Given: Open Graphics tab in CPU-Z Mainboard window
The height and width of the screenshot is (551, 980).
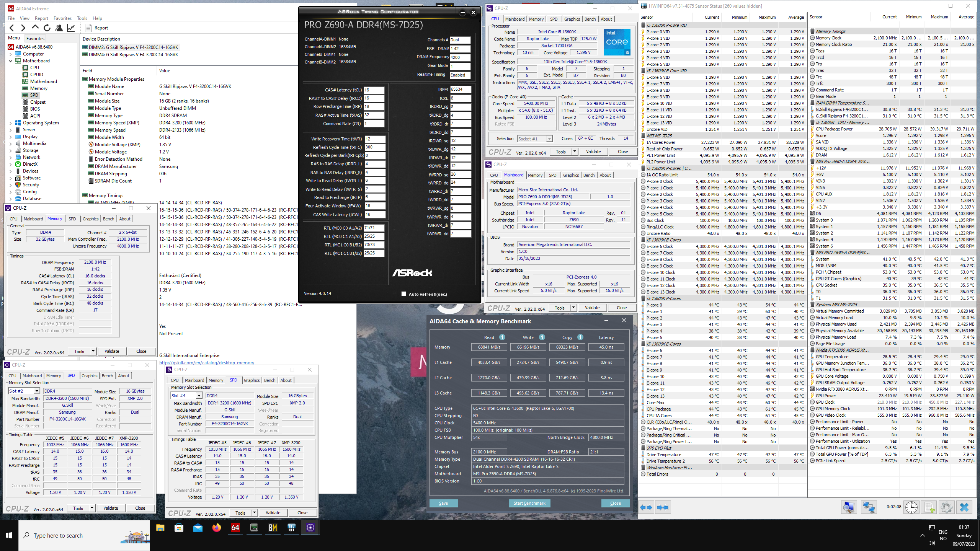Looking at the screenshot, I should point(571,175).
